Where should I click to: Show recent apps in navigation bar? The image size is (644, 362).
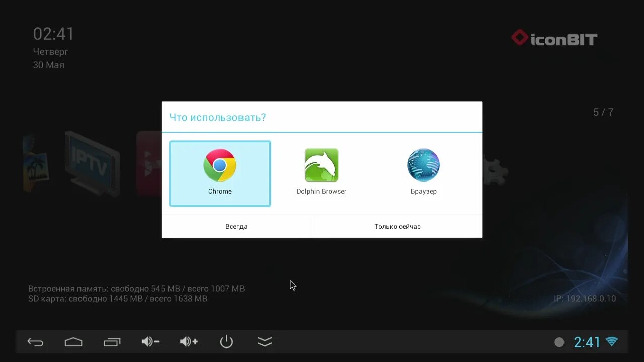[x=112, y=342]
